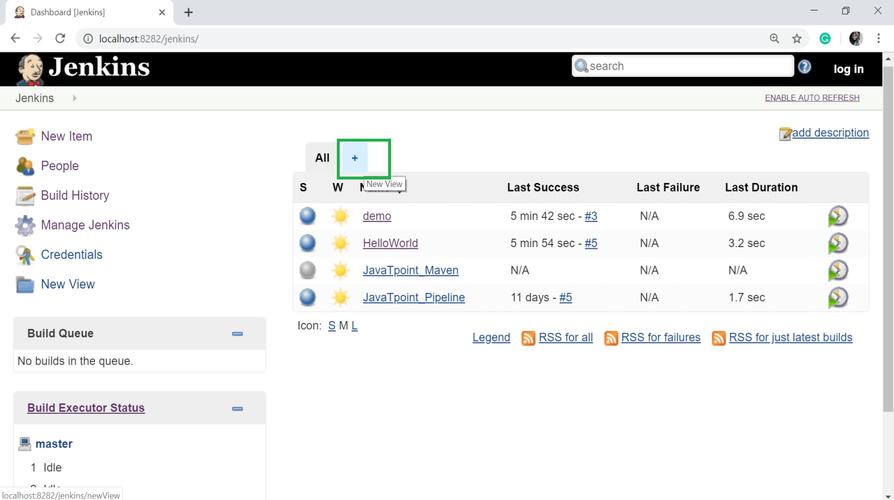Open Credentials link
The height and width of the screenshot is (500, 894).
coord(71,255)
